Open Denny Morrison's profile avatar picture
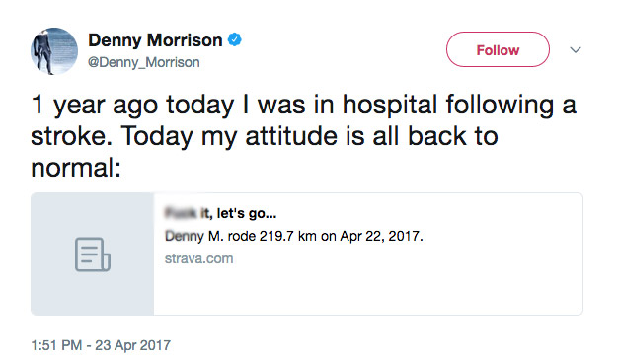Viewport: 618px width, 364px height. pos(54,51)
